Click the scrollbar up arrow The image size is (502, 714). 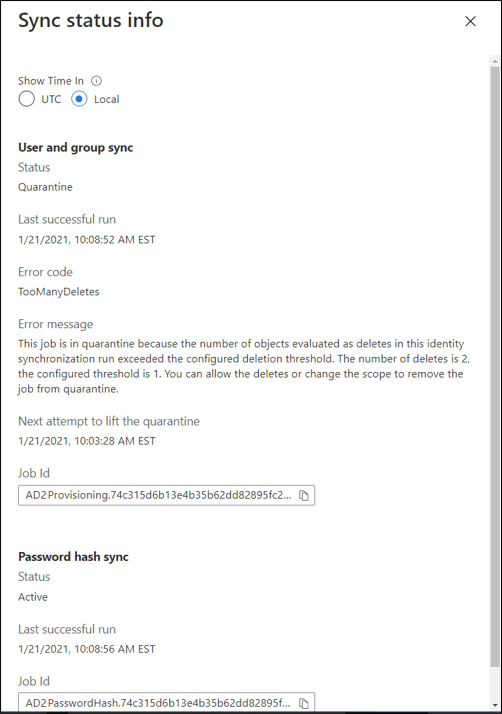pyautogui.click(x=495, y=61)
